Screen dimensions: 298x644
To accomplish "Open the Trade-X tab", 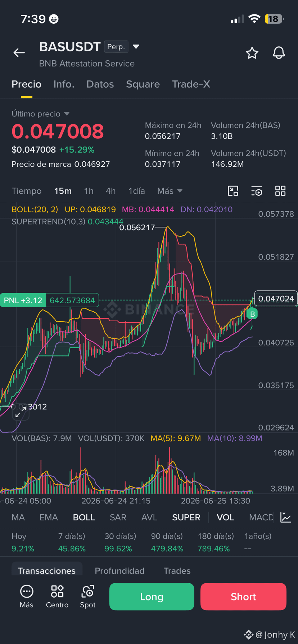I will (191, 84).
